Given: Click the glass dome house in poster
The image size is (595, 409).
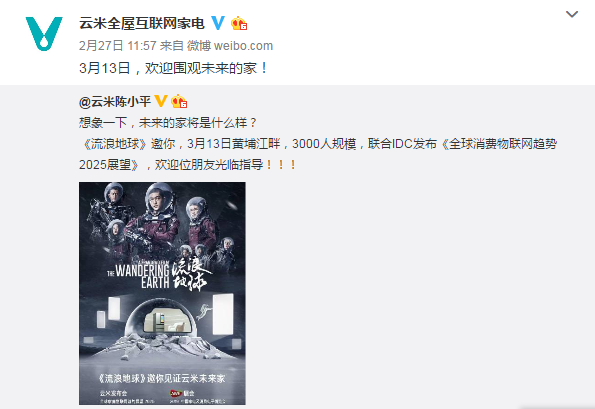Looking at the screenshot, I should pos(161,320).
